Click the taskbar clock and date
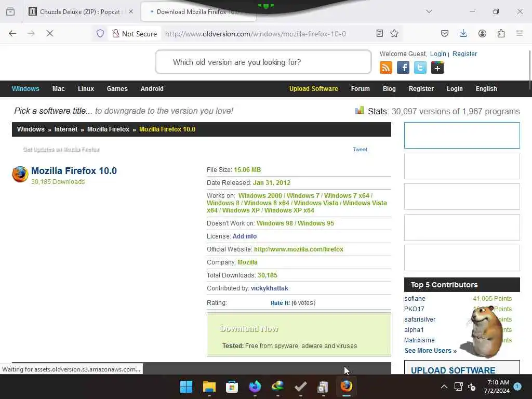This screenshot has width=532, height=399. point(497,387)
